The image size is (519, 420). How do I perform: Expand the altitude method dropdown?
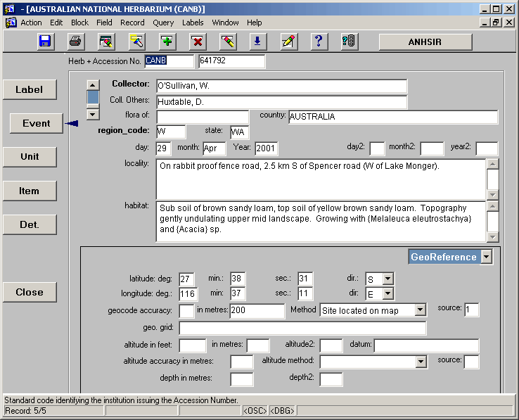coord(421,362)
